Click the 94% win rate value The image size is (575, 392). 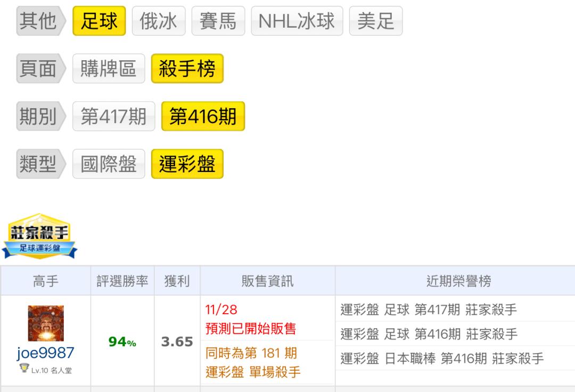[122, 342]
